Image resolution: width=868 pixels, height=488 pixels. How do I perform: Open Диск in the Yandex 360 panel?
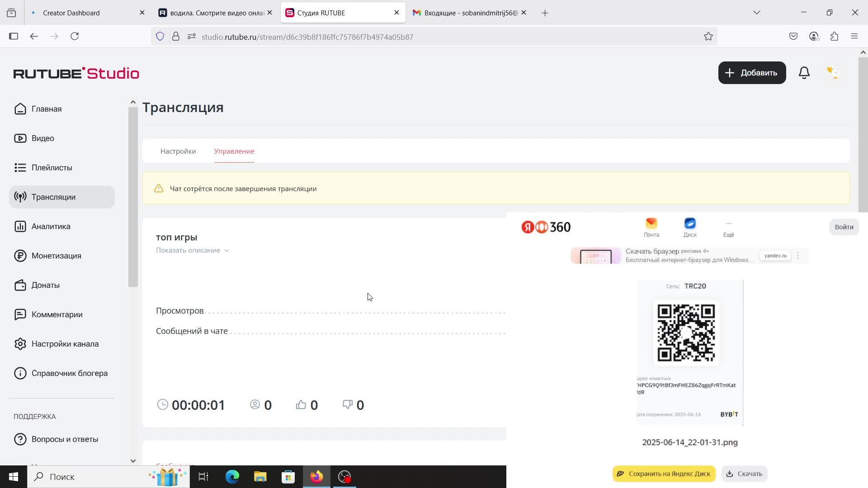[x=690, y=227]
